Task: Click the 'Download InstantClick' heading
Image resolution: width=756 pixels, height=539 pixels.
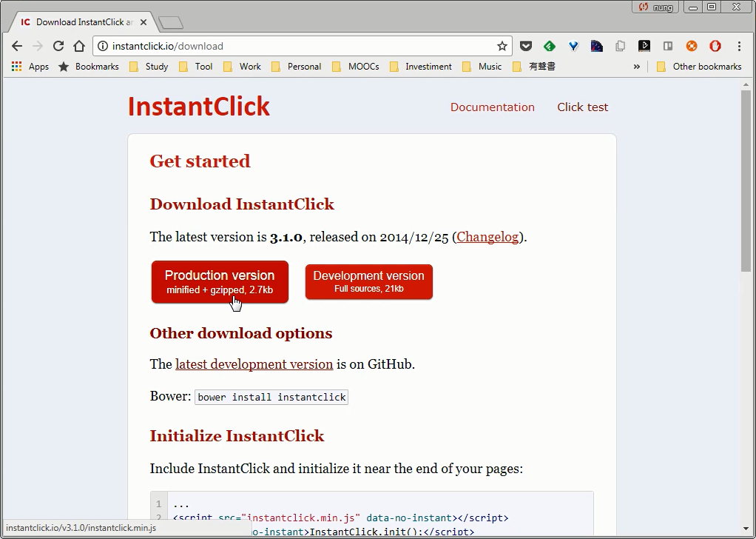Action: (x=242, y=204)
